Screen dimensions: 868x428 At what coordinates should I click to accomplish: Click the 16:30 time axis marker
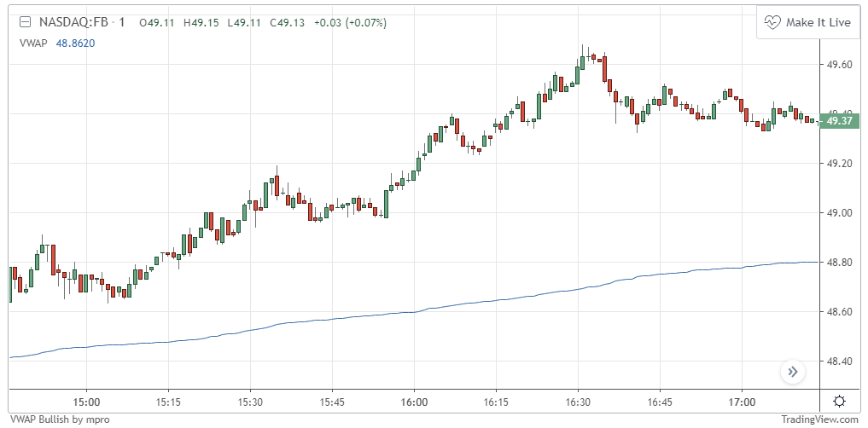(578, 401)
